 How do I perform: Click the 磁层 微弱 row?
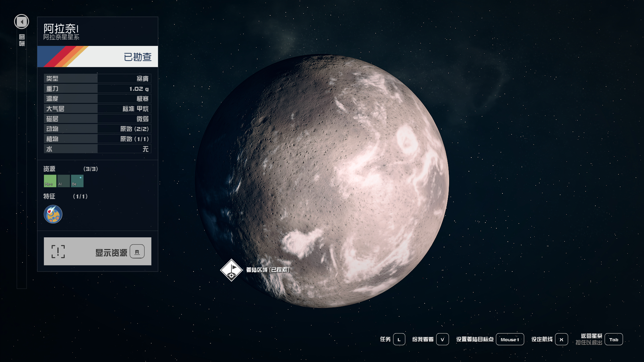pyautogui.click(x=98, y=119)
